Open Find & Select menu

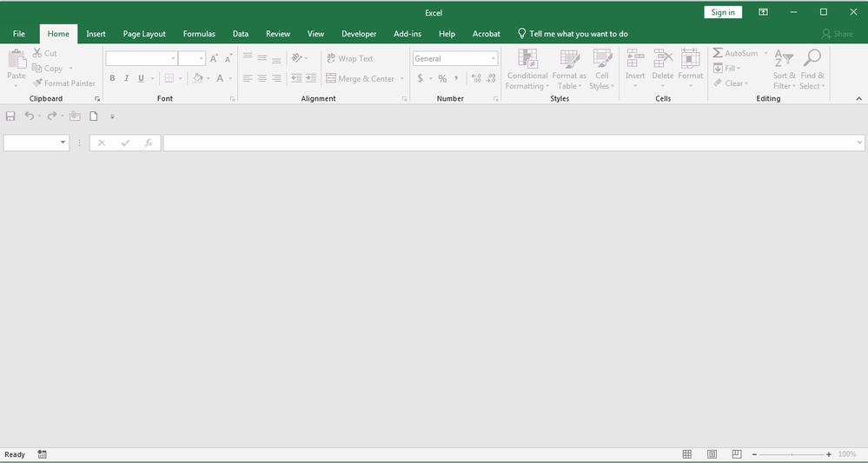pyautogui.click(x=812, y=69)
